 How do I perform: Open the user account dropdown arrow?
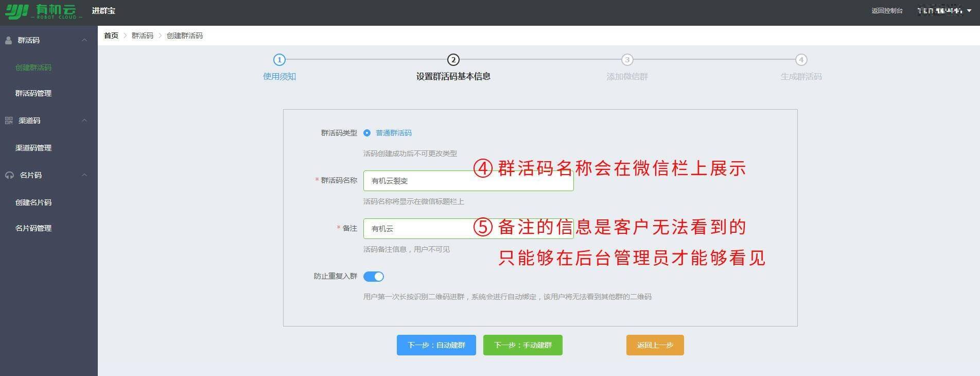tap(969, 11)
